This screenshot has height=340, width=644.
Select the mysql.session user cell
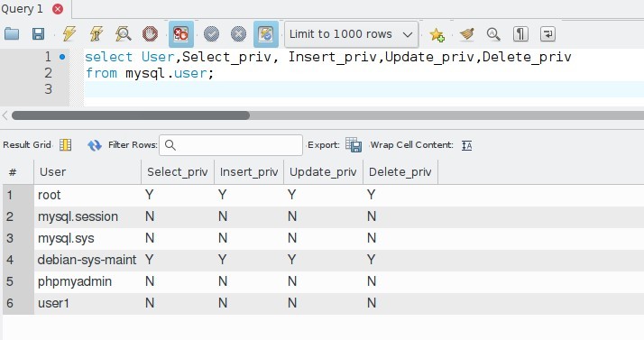click(87, 216)
